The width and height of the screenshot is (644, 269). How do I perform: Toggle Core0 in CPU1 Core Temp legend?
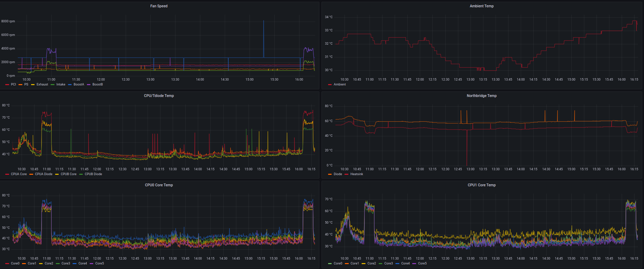338,263
